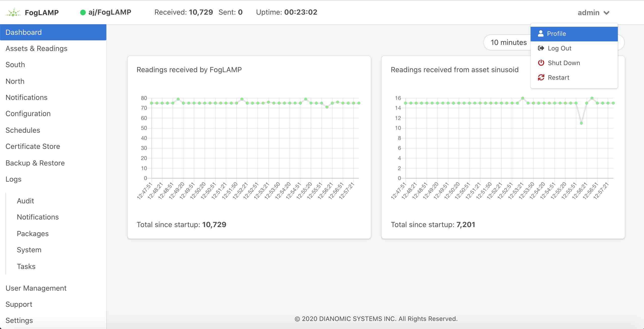The image size is (644, 329).
Task: Click the aj/FogLAMP service name link
Action: pos(110,12)
